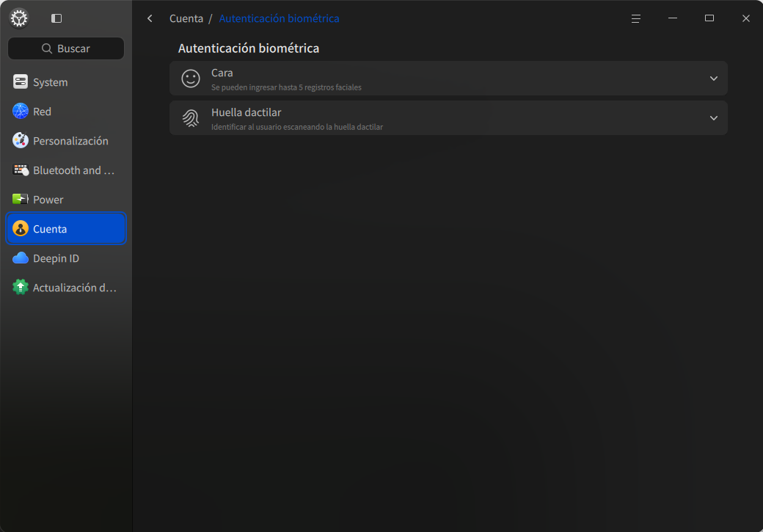
Task: Click the Deepin ID cloud icon
Action: 21,258
